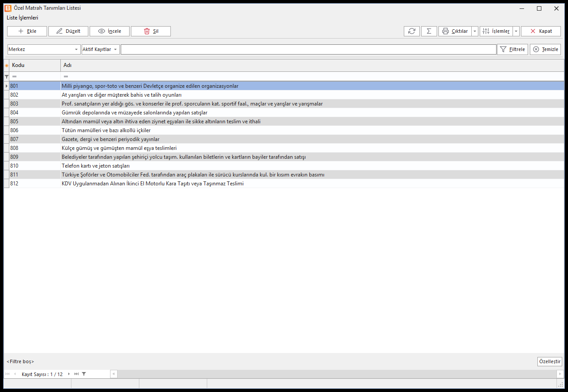Screen dimensions: 568x392
Task: Click the Temizle button
Action: pyautogui.click(x=545, y=49)
